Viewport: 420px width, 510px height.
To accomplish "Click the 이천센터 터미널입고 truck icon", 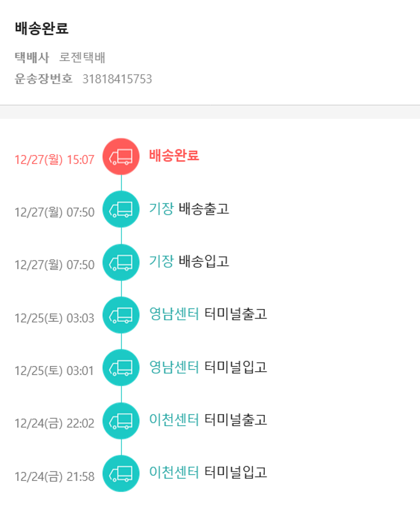I will [121, 473].
